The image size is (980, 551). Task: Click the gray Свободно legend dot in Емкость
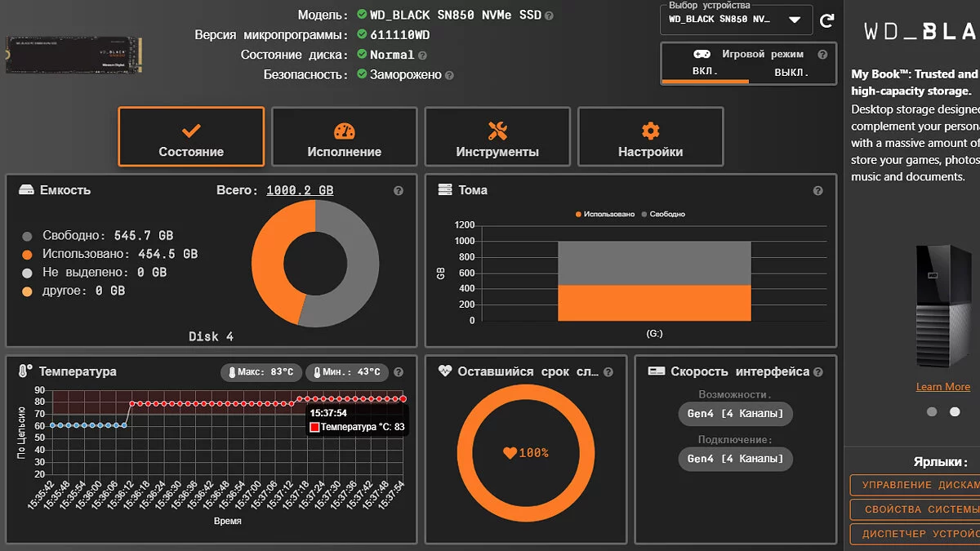(x=28, y=236)
